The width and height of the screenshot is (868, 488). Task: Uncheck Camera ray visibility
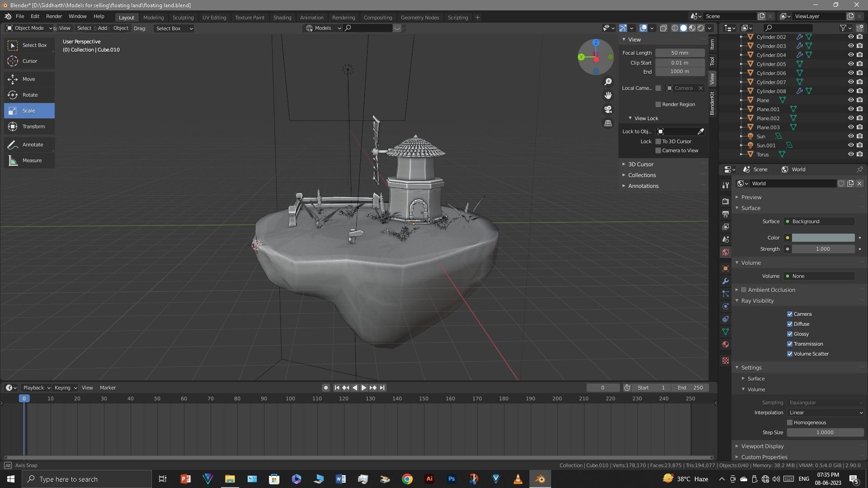pos(790,314)
